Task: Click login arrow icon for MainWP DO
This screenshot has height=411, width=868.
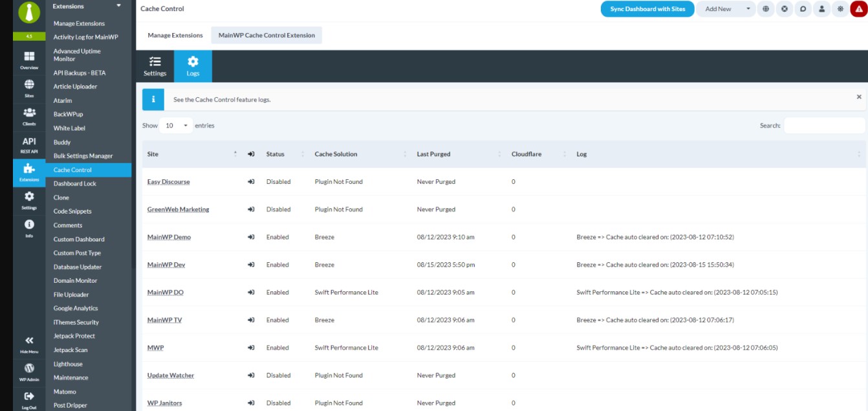Action: tap(251, 293)
